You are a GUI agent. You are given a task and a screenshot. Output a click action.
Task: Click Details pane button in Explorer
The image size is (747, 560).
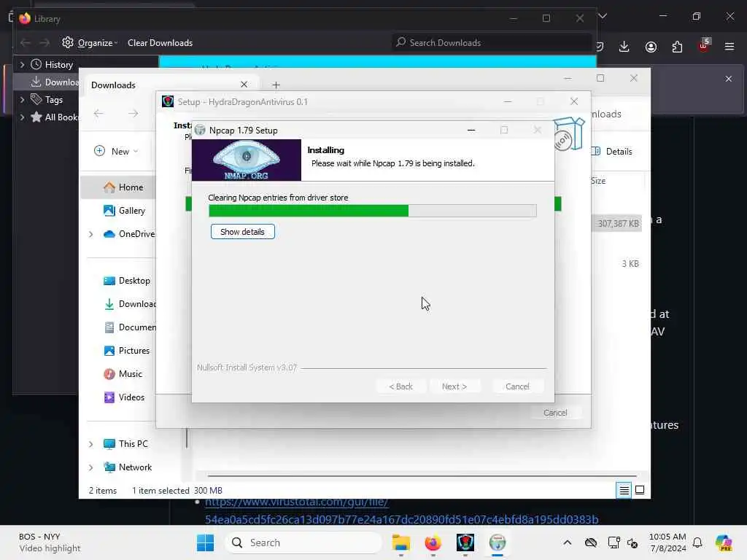click(x=612, y=152)
